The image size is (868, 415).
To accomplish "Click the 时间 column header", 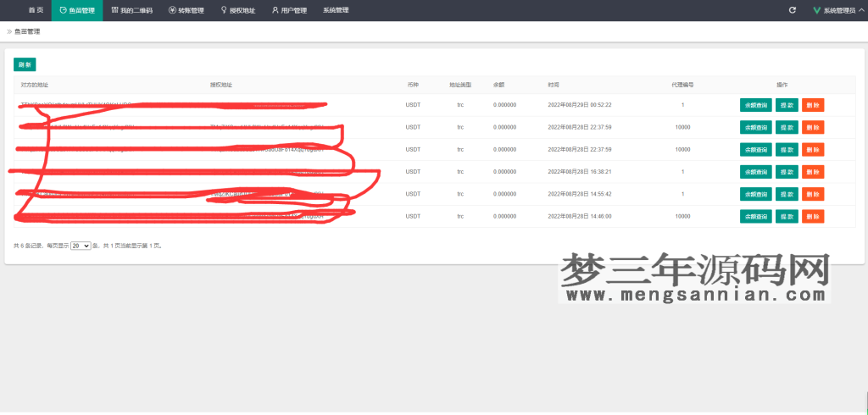I will [x=554, y=86].
